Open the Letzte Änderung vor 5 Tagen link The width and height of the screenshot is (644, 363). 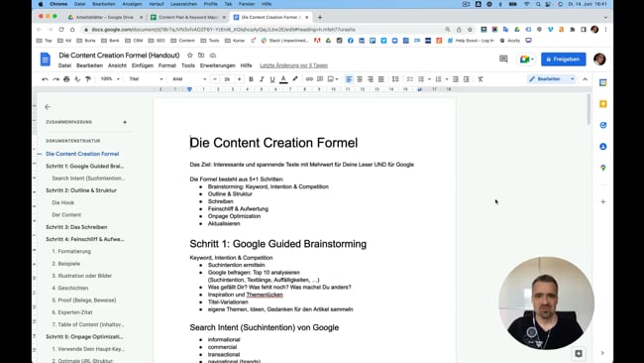[293, 65]
